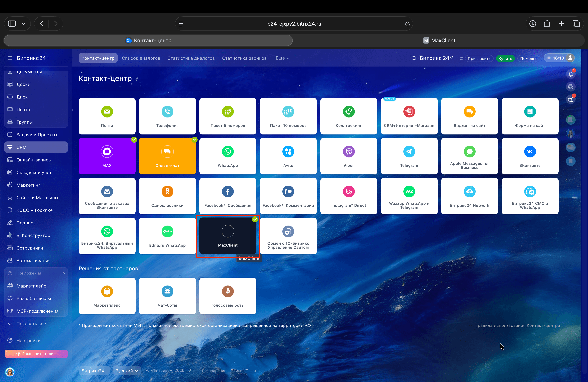Click the Помощь button
The width and height of the screenshot is (588, 382).
[528, 59]
